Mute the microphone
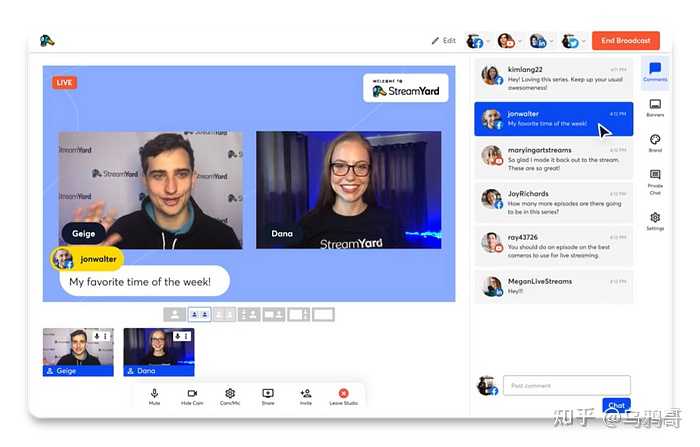This screenshot has height=447, width=700. 154,396
